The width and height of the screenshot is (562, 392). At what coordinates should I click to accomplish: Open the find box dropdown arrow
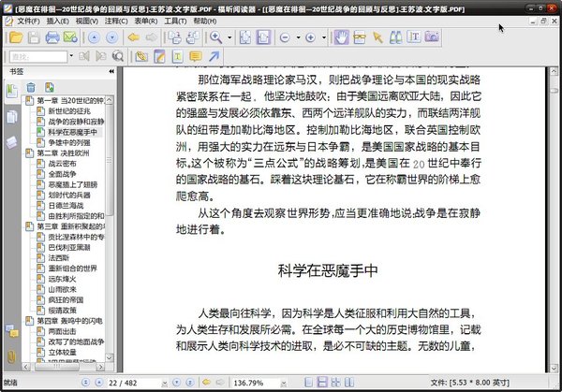71,56
